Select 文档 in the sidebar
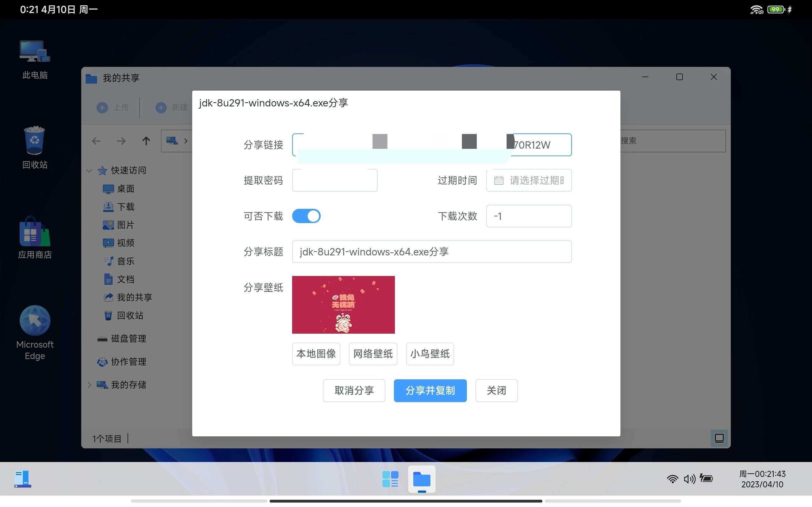This screenshot has width=812, height=507. 126,279
